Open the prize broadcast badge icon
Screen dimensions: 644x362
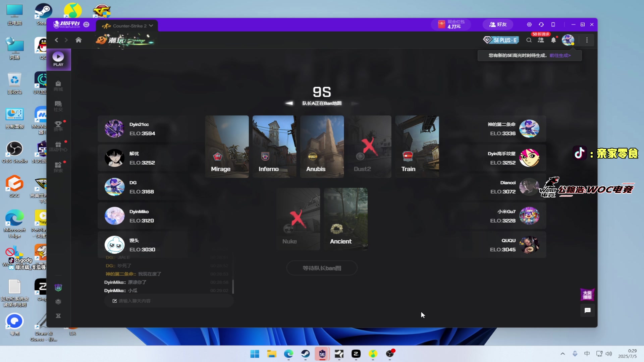(587, 295)
